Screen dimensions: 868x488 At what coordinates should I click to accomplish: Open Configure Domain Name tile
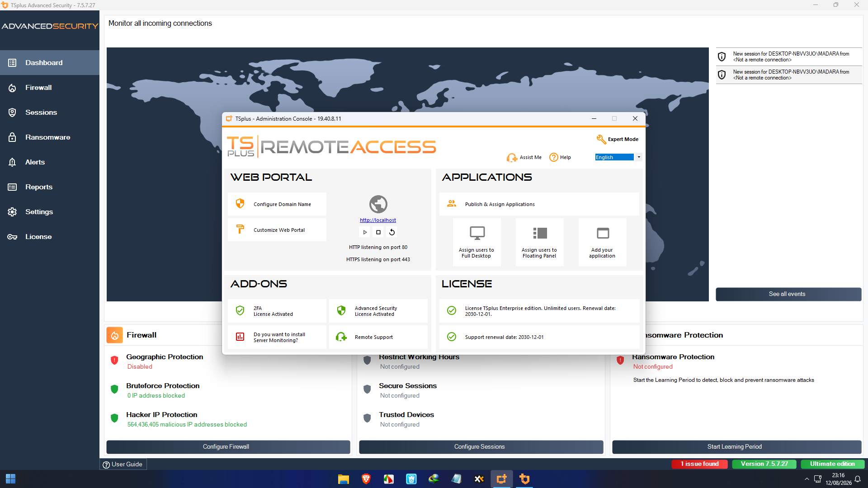[x=277, y=204]
